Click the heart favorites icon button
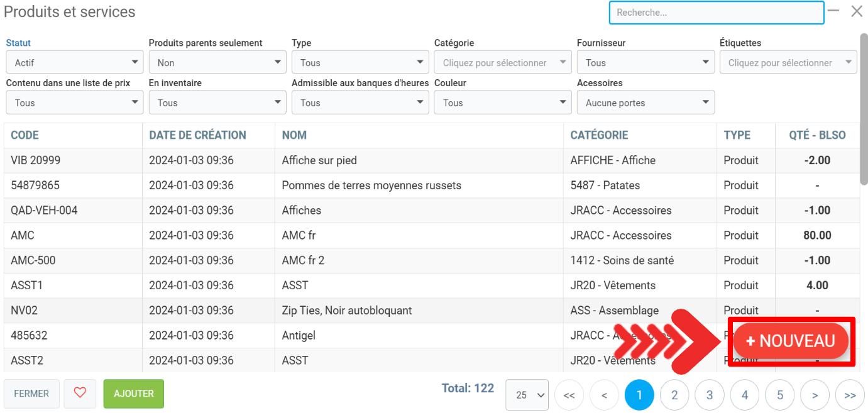Viewport: 868px width, 415px height. coord(80,394)
